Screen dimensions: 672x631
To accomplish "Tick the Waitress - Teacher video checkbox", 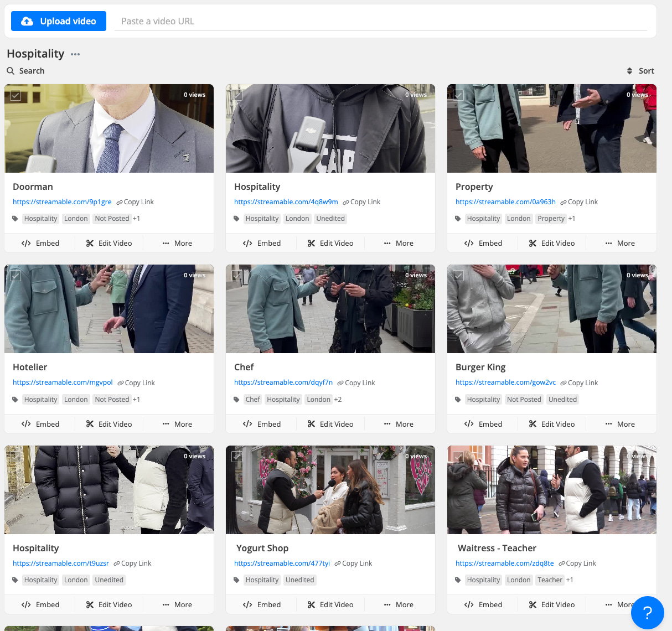I will (x=458, y=457).
